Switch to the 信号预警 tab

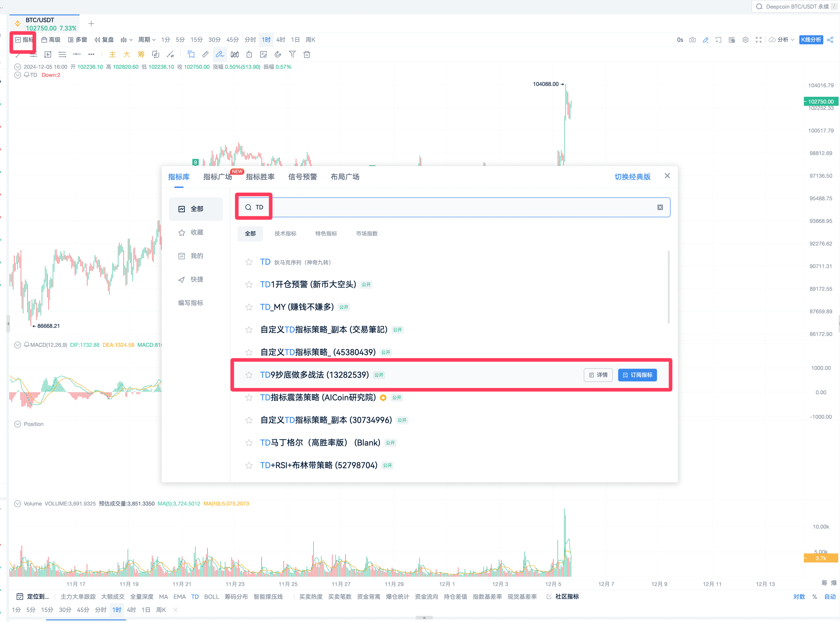tap(302, 177)
